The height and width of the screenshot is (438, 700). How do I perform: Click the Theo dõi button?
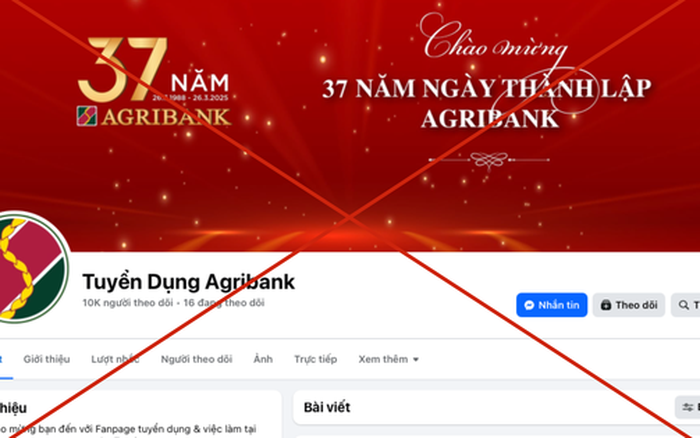tap(629, 305)
